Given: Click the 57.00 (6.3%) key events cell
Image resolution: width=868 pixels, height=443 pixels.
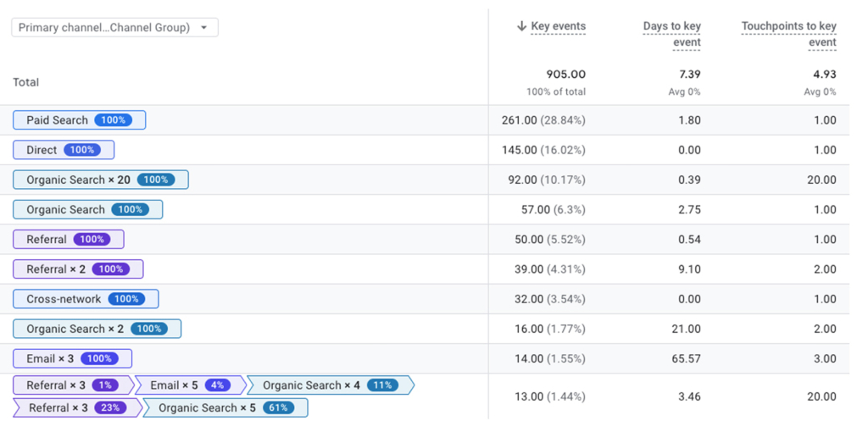Looking at the screenshot, I should (x=553, y=209).
